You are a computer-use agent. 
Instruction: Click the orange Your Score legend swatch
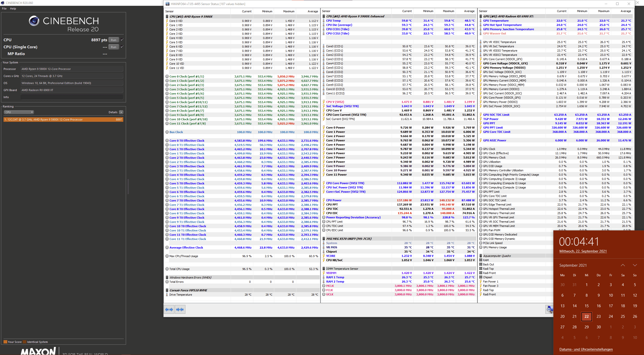pyautogui.click(x=5, y=342)
